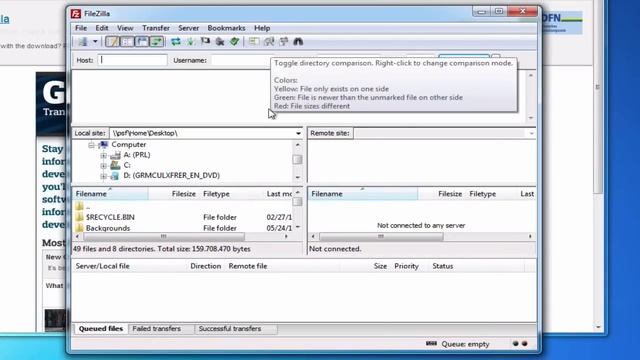Open the Help menu
Image resolution: width=640 pixels, height=360 pixels.
(x=262, y=28)
